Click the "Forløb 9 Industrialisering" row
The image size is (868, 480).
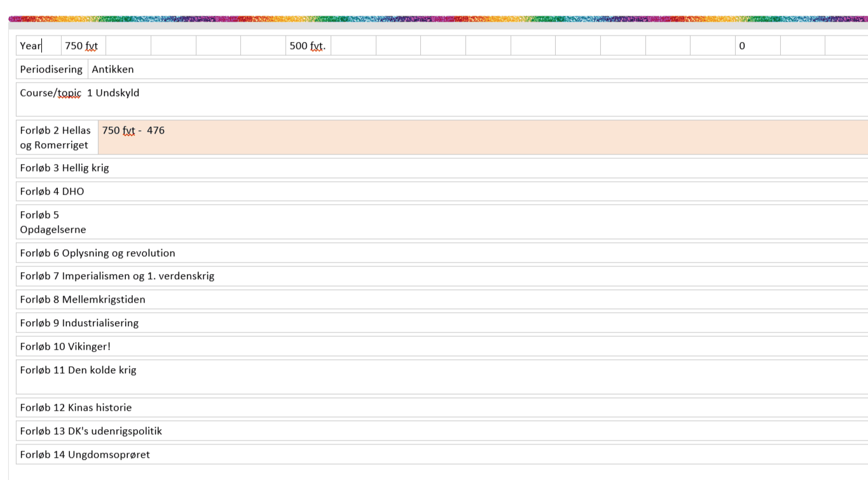(x=442, y=323)
